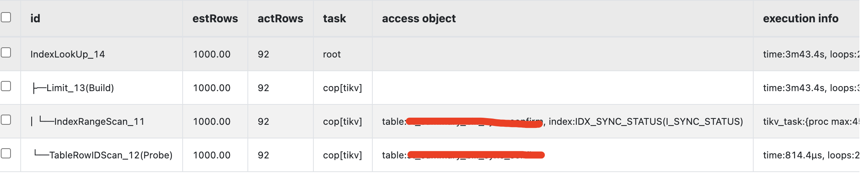The height and width of the screenshot is (176, 868).
Task: Click tikv_task execution info cell
Action: [x=811, y=122]
